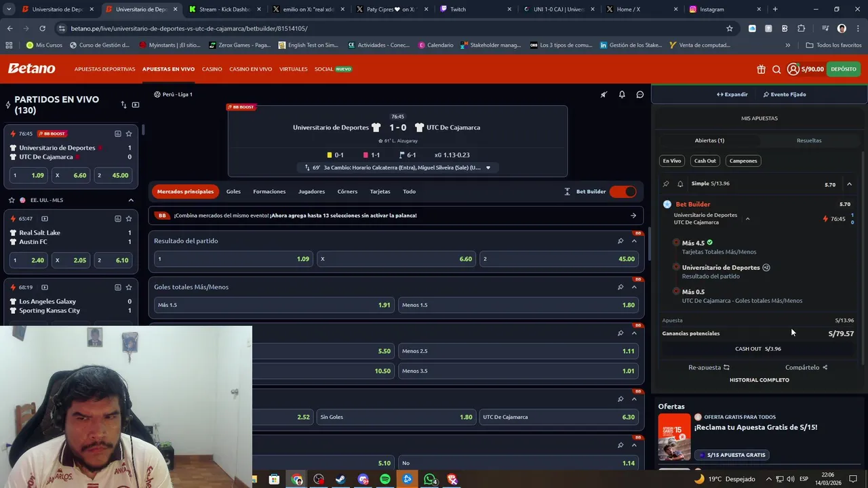
Task: Collapse the Resultado del partido market
Action: click(634, 241)
